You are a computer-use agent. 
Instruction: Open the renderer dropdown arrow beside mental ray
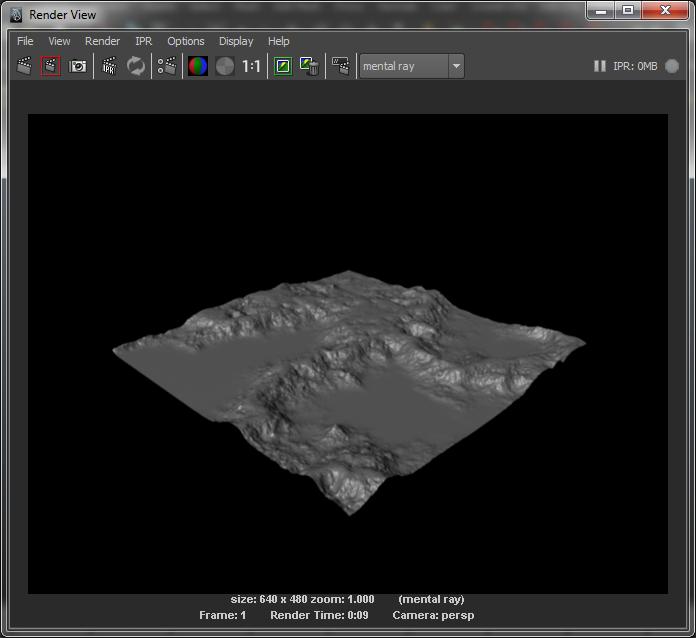tap(456, 66)
